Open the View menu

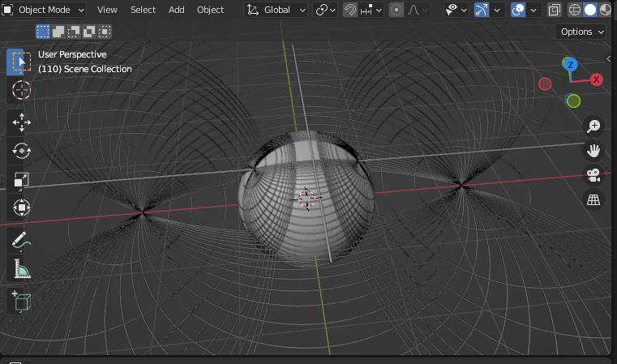107,10
